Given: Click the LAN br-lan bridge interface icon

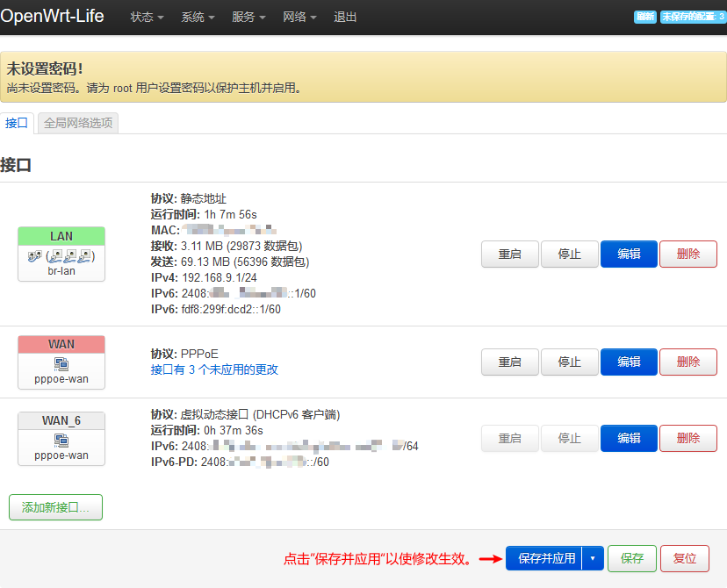Looking at the screenshot, I should [x=61, y=257].
